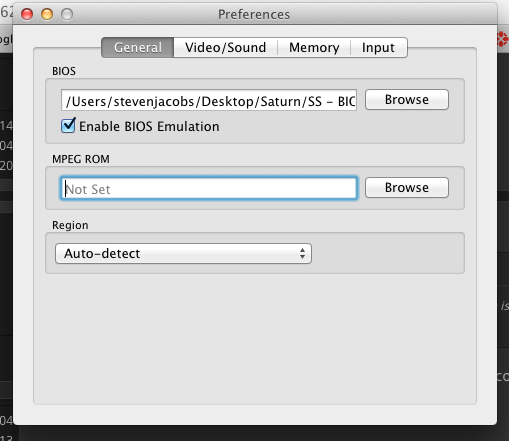Select the Input tab
Screen dimensions: 509x441
pyautogui.click(x=379, y=48)
